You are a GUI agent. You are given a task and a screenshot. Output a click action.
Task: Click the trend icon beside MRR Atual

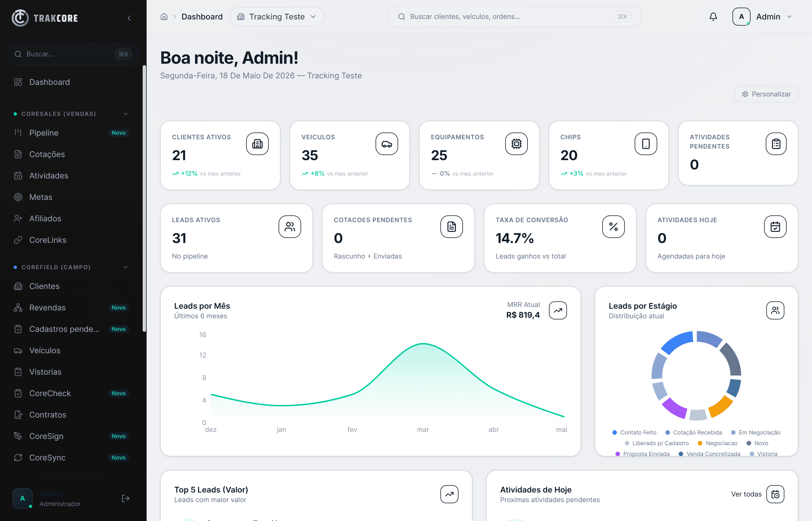pos(558,310)
